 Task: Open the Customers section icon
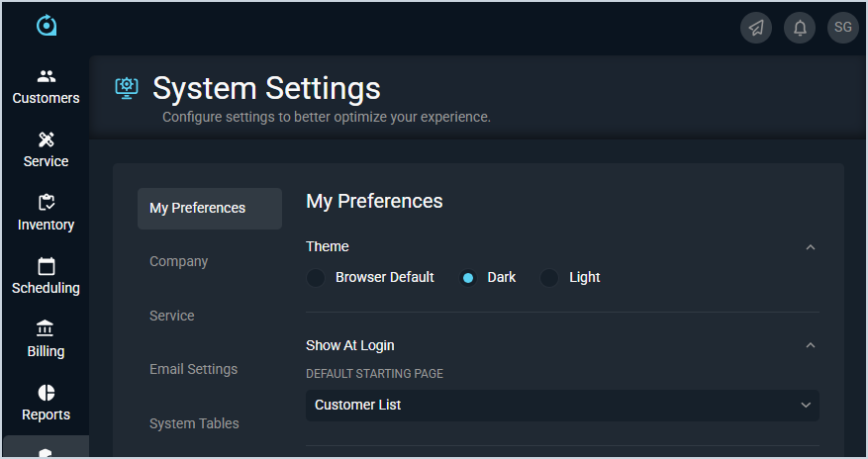coord(47,76)
